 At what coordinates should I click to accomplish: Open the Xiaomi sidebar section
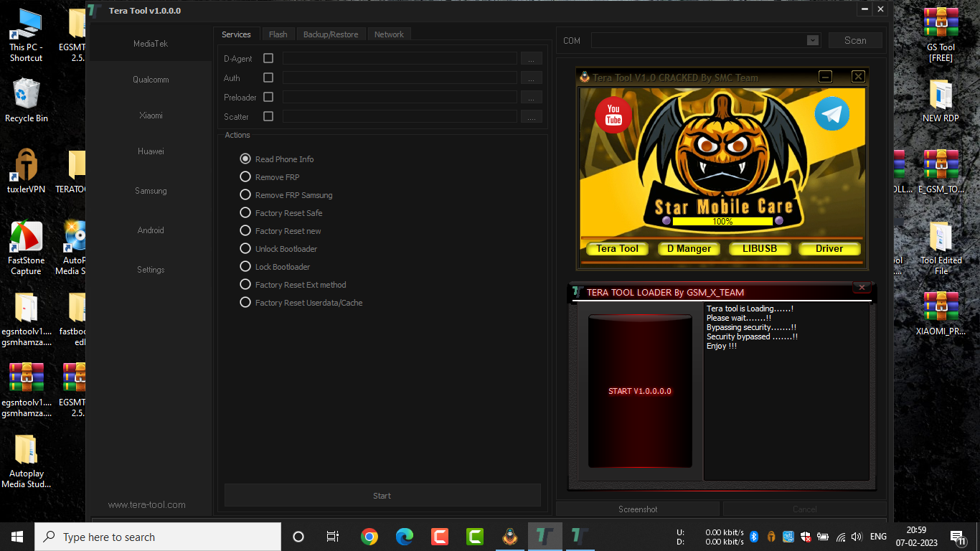[151, 116]
